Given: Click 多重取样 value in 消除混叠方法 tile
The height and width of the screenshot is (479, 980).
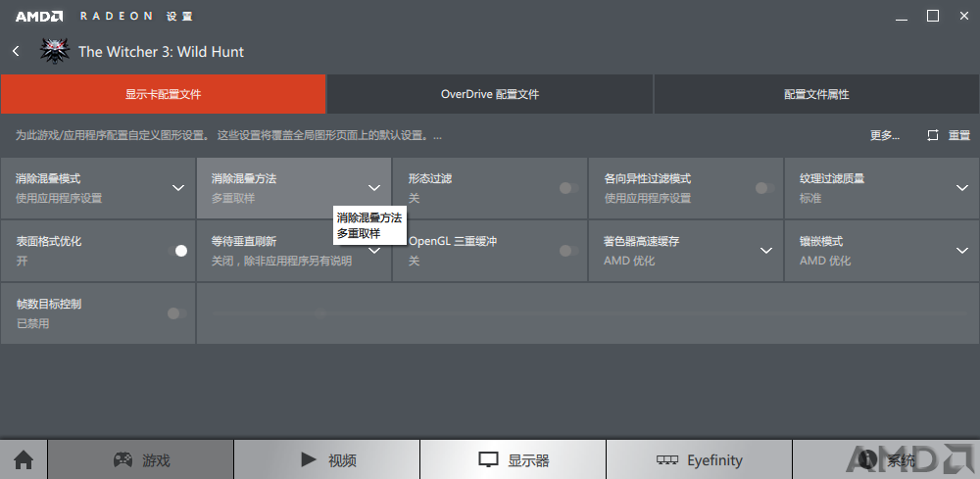Looking at the screenshot, I should pos(233,199).
